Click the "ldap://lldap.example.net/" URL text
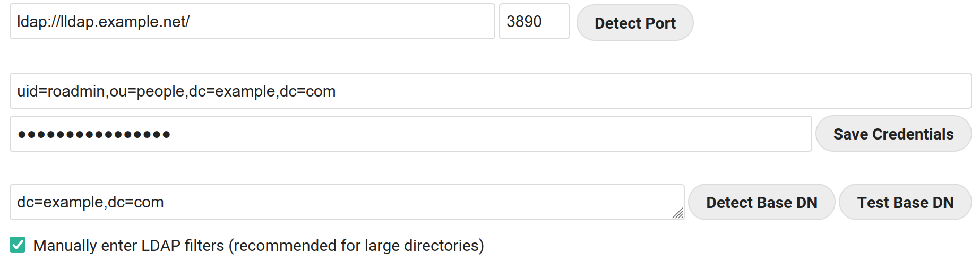Viewport: 980px width, 278px height. pos(103,22)
